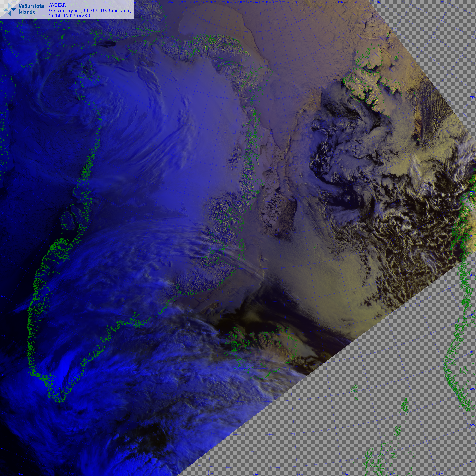
Task: Click the 58N latitude label on right edge
Action: [473, 425]
